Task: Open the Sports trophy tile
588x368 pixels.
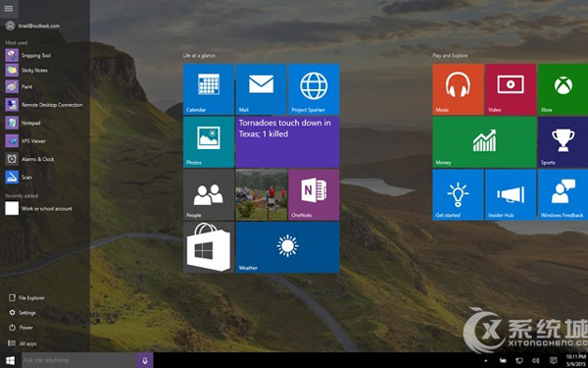Action: pyautogui.click(x=563, y=142)
